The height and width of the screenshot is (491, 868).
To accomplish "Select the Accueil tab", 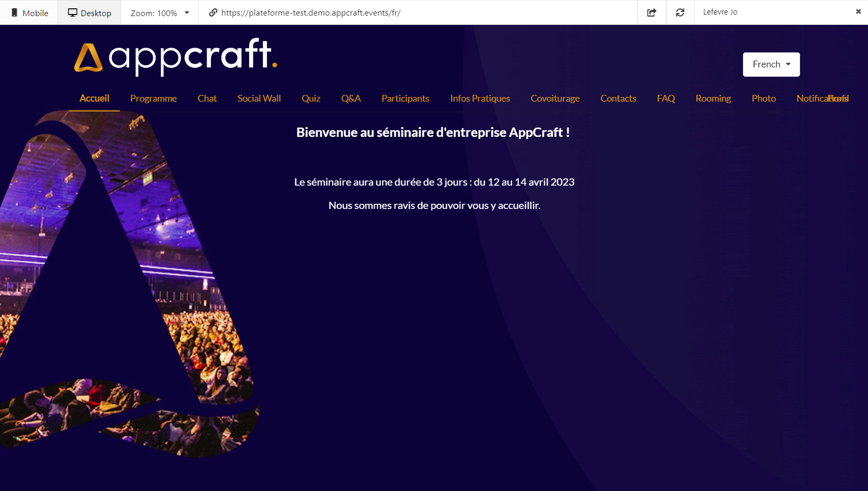I will coord(94,99).
